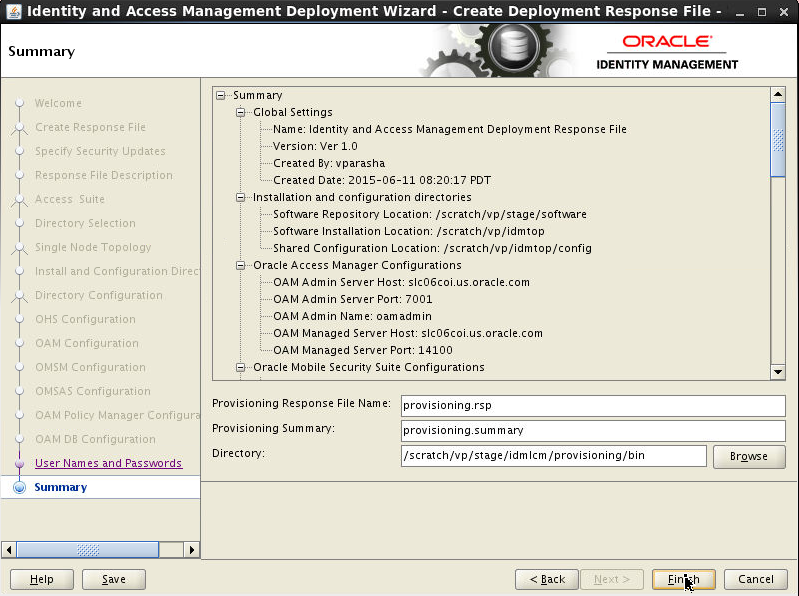Select the OAM Admin Server Host row

(401, 282)
